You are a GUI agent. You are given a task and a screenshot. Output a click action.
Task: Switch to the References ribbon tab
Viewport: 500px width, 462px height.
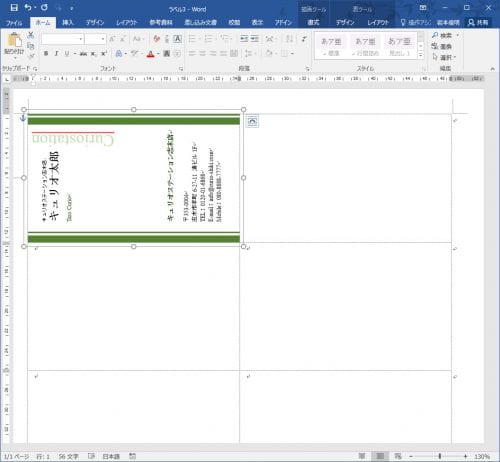pos(161,22)
